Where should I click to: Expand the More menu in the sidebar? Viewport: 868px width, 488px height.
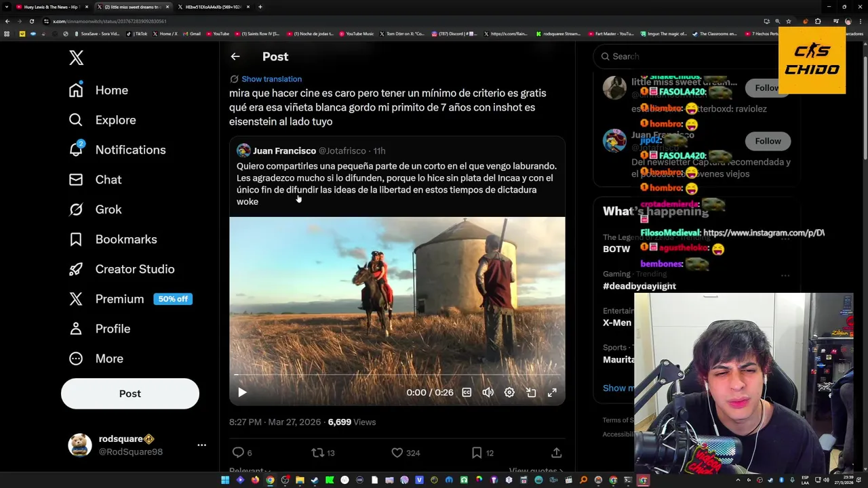coord(96,359)
